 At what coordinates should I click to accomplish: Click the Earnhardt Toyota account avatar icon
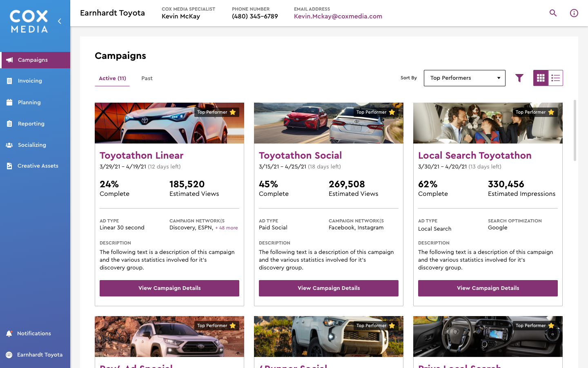click(9, 355)
